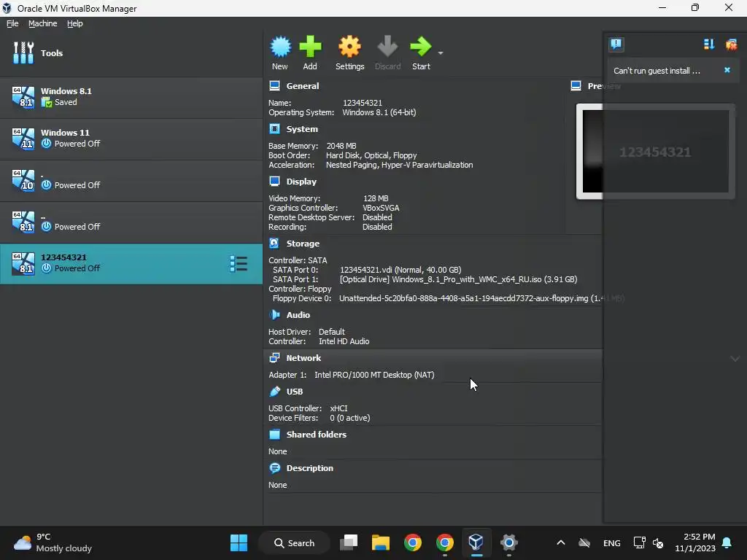Click the Preview section monitor icon
Viewport: 747px width, 560px height.
[x=576, y=86]
